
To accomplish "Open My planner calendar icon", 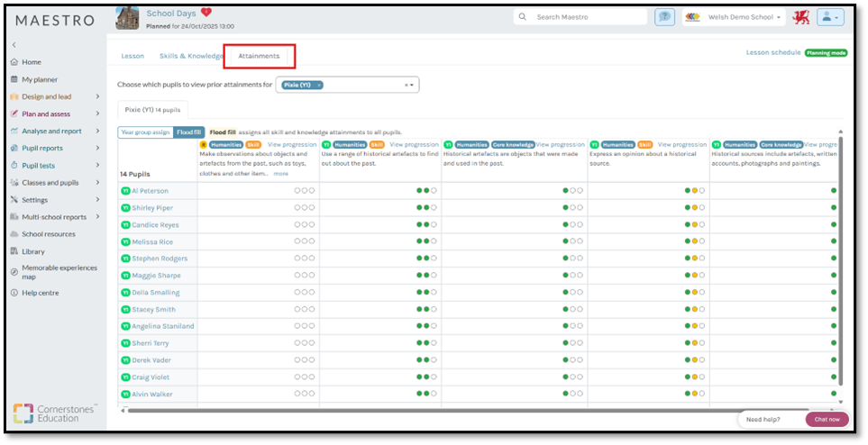I will click(14, 79).
